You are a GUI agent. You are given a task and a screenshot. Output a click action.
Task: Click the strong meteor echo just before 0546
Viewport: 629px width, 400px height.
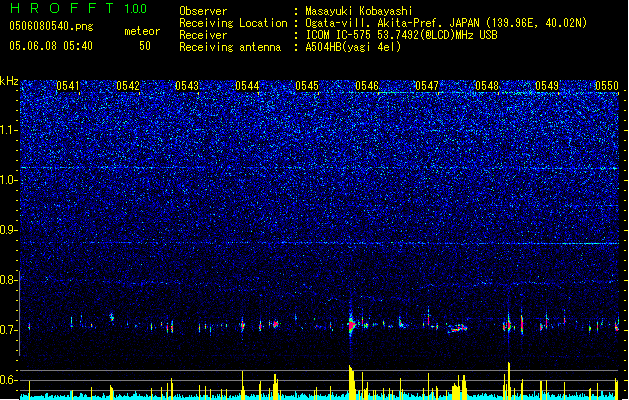click(352, 323)
